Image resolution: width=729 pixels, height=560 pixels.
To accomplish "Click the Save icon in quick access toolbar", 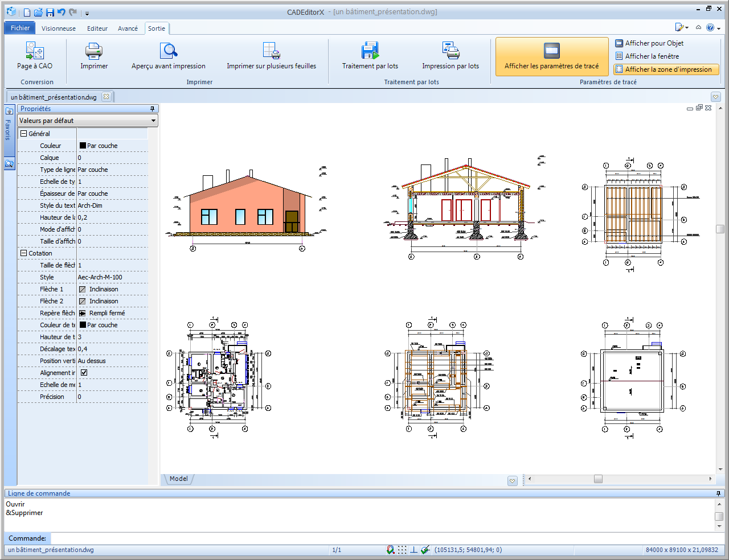I will tap(50, 12).
